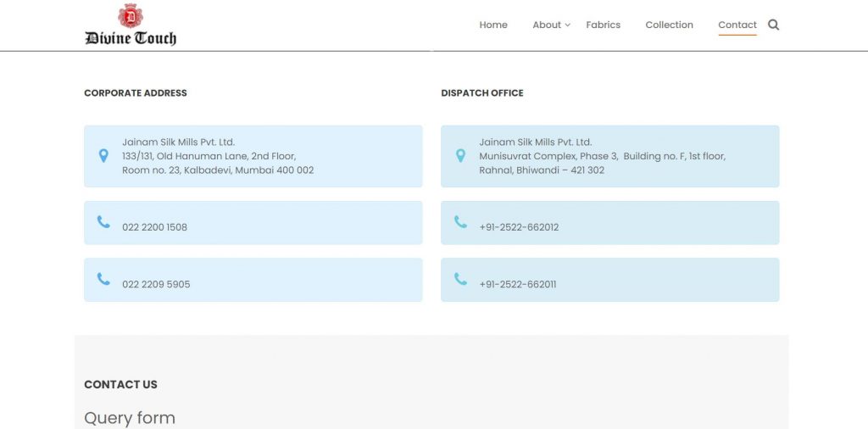Open the Collection page
The width and height of the screenshot is (868, 429).
pyautogui.click(x=670, y=25)
